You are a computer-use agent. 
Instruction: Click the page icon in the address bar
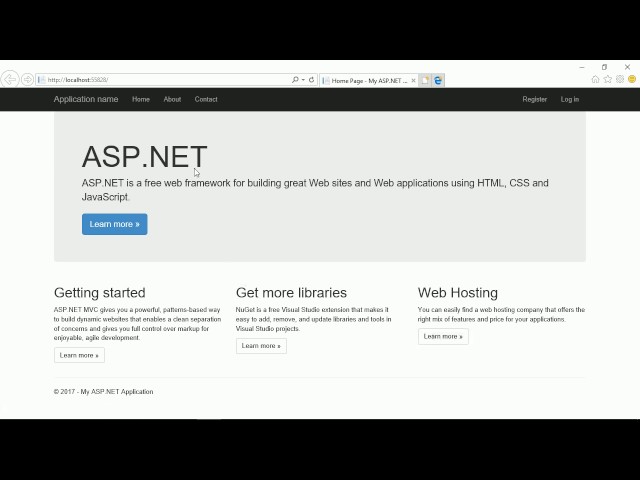[x=41, y=80]
